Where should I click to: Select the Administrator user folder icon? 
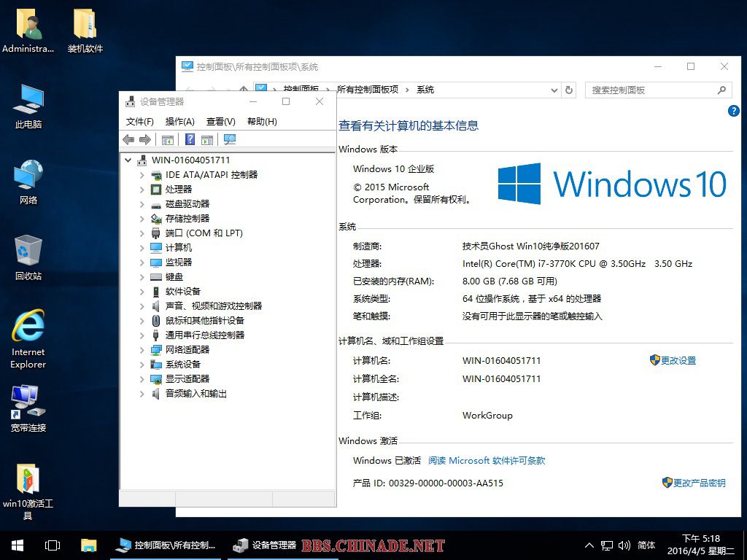28,24
